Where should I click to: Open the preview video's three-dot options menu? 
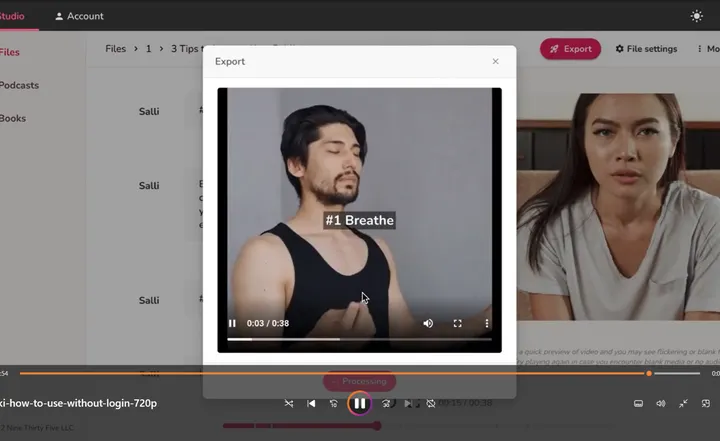pos(487,323)
